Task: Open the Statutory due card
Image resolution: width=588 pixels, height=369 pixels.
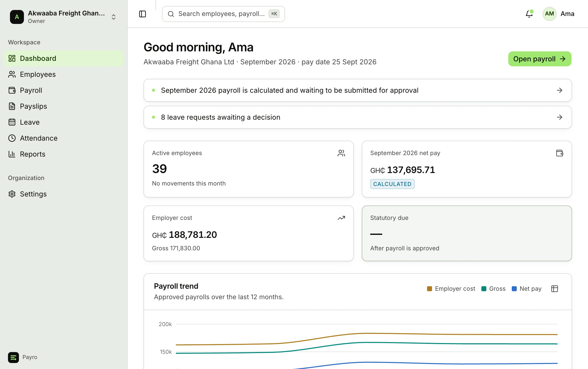Action: coord(467,233)
